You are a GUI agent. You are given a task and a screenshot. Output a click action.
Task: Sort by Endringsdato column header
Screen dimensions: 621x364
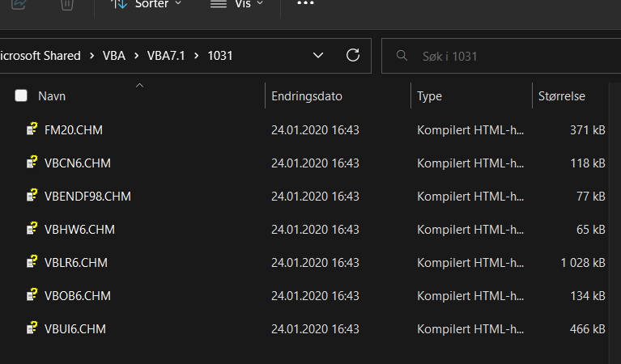tap(307, 96)
